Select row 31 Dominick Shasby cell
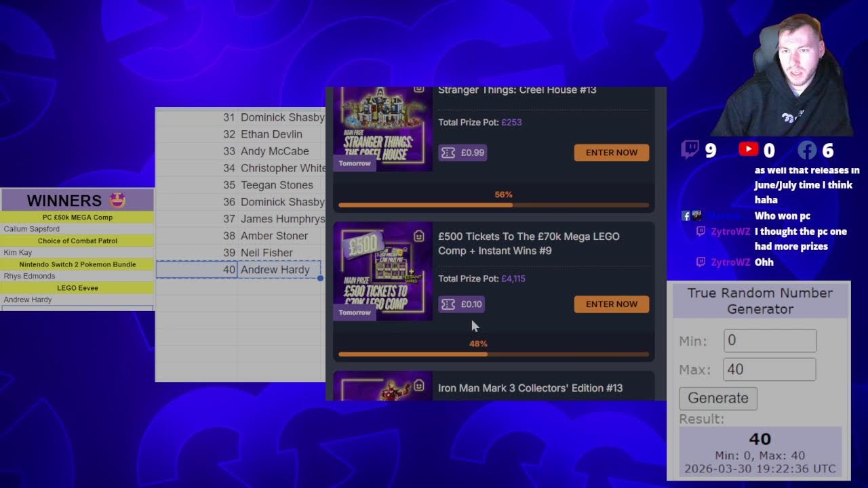The width and height of the screenshot is (868, 488). click(281, 117)
